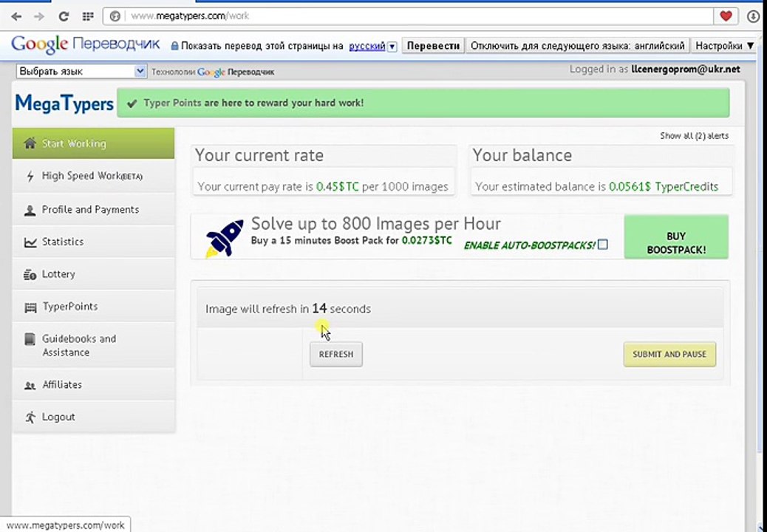The height and width of the screenshot is (532, 767).
Task: Click the home icon beside Start Working
Action: (30, 143)
